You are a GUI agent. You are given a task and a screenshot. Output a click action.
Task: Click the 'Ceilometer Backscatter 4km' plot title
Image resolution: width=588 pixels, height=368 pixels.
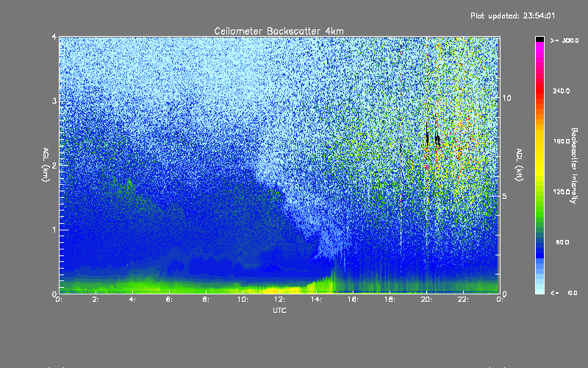(279, 31)
